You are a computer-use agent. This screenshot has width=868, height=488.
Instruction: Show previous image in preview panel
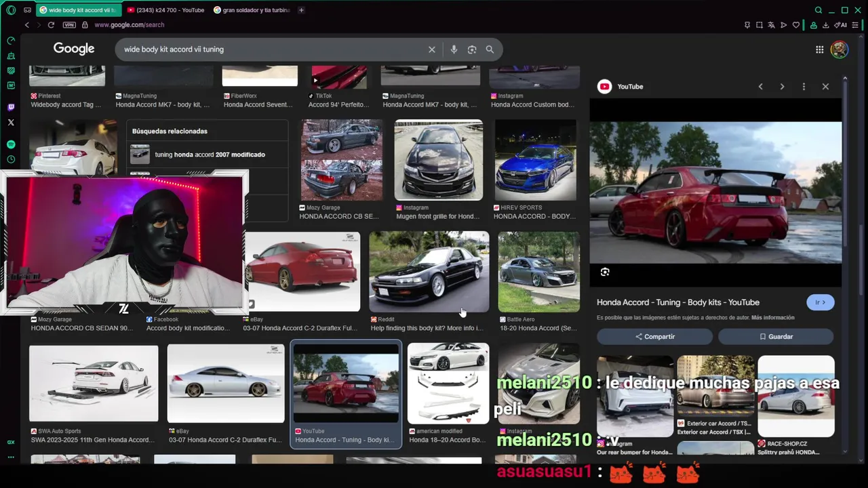[760, 87]
